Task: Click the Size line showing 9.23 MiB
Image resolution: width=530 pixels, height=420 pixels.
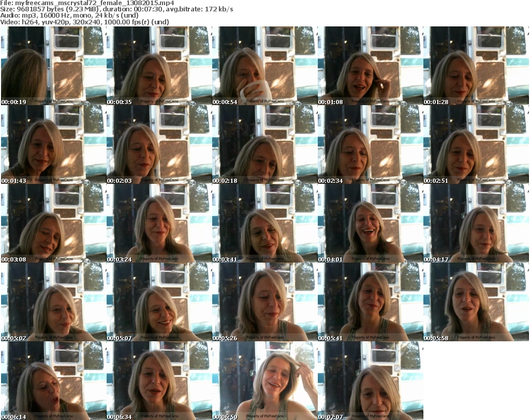Action: (116, 9)
